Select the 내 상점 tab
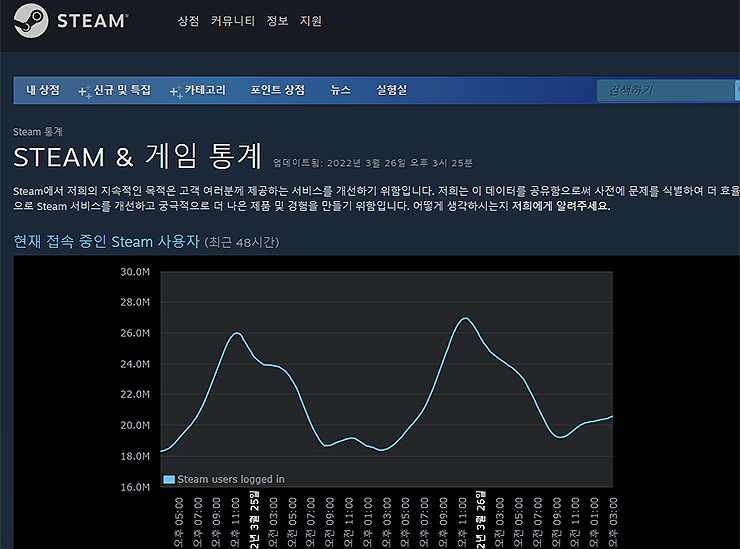 click(43, 90)
